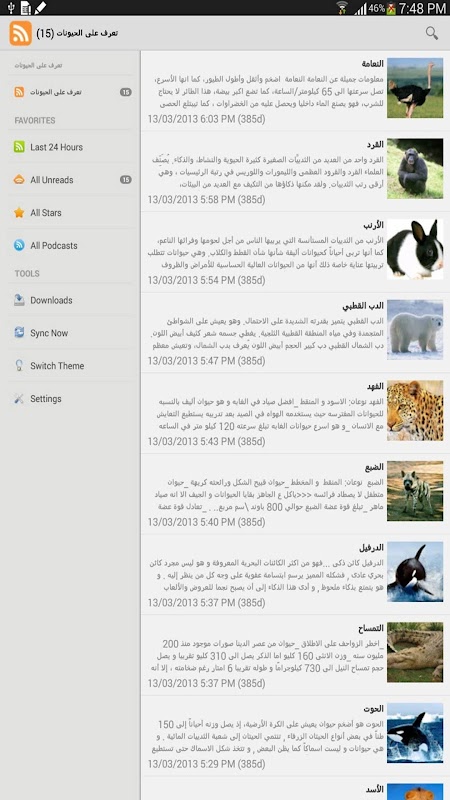Open article titled الدرفيل
The image size is (450, 800).
point(371,547)
